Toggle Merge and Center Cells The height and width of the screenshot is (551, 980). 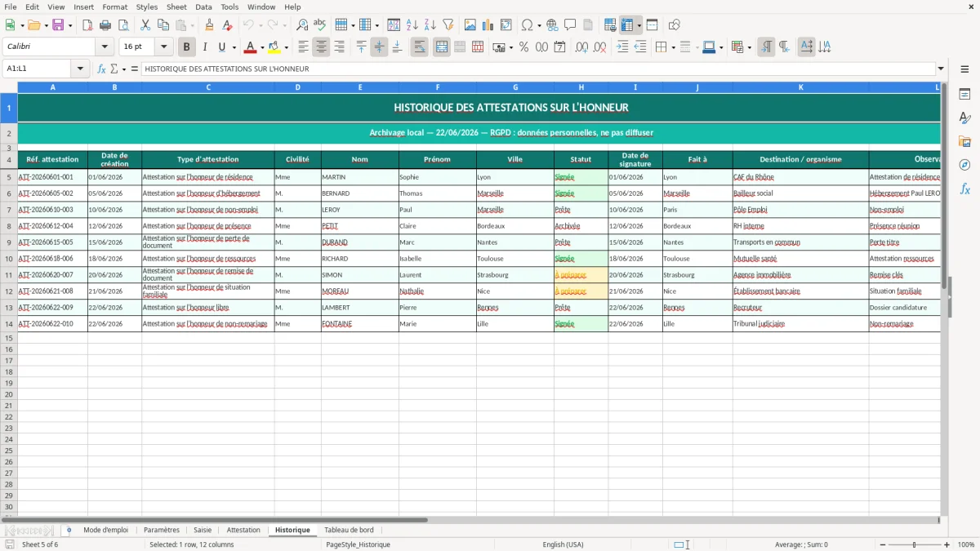442,47
